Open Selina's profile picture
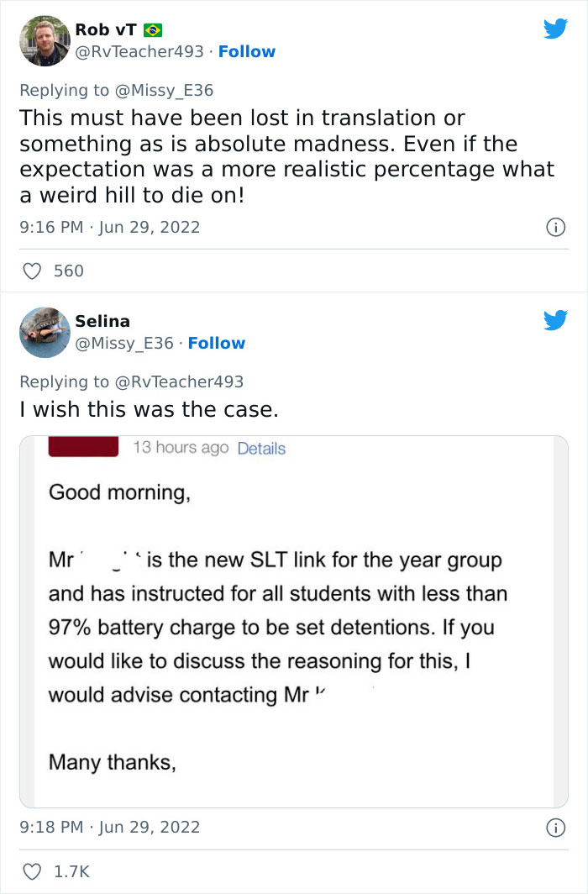Image resolution: width=588 pixels, height=894 pixels. 45,332
